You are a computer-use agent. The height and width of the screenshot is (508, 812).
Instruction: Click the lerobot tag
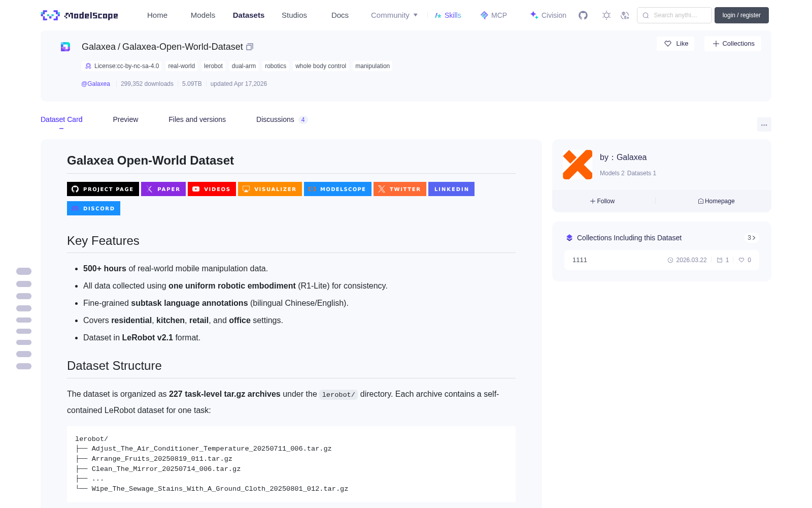(x=213, y=66)
